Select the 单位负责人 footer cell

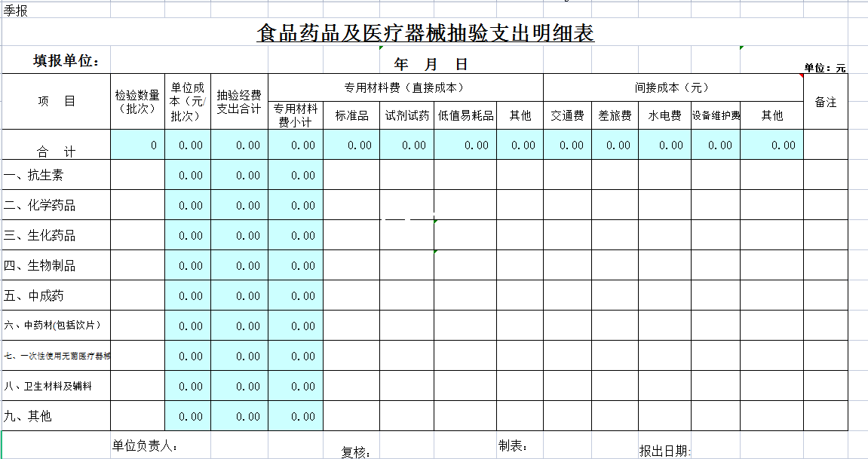(145, 445)
